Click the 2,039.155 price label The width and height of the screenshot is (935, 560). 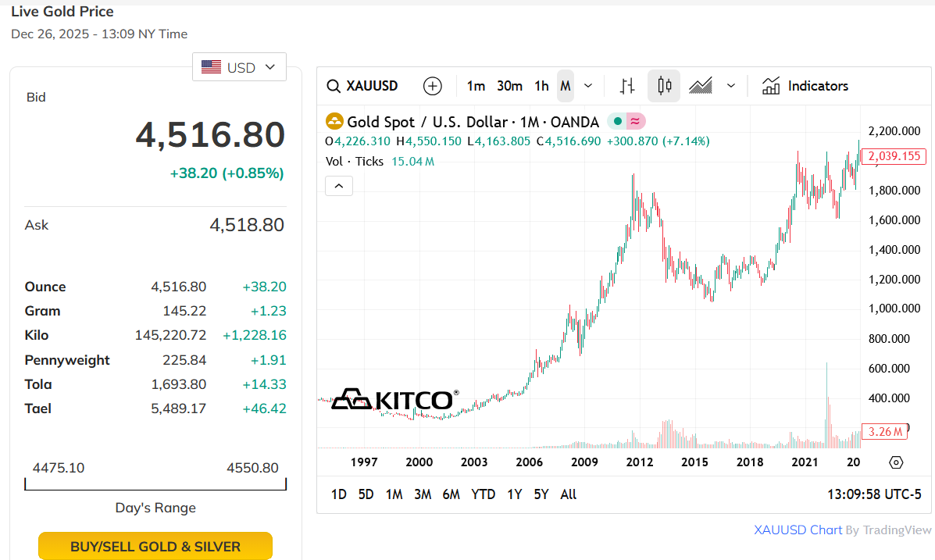coord(894,156)
